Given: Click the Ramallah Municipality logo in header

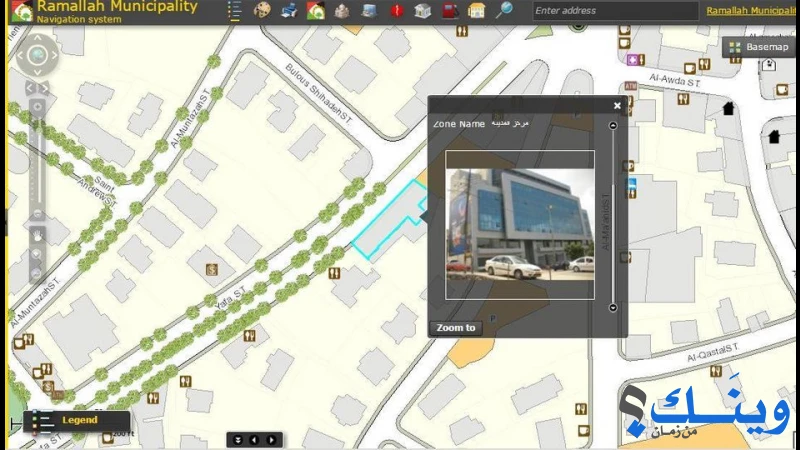Looking at the screenshot, I should 22,11.
